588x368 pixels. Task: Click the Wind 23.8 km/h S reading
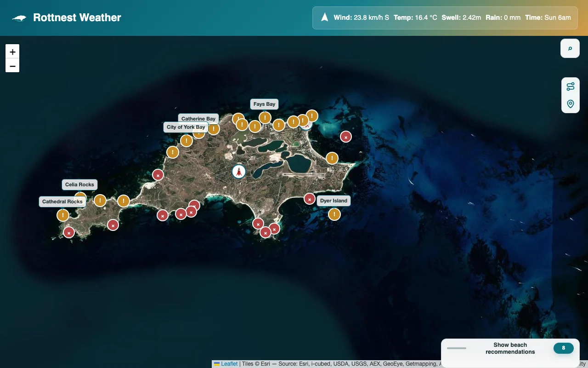tap(361, 18)
